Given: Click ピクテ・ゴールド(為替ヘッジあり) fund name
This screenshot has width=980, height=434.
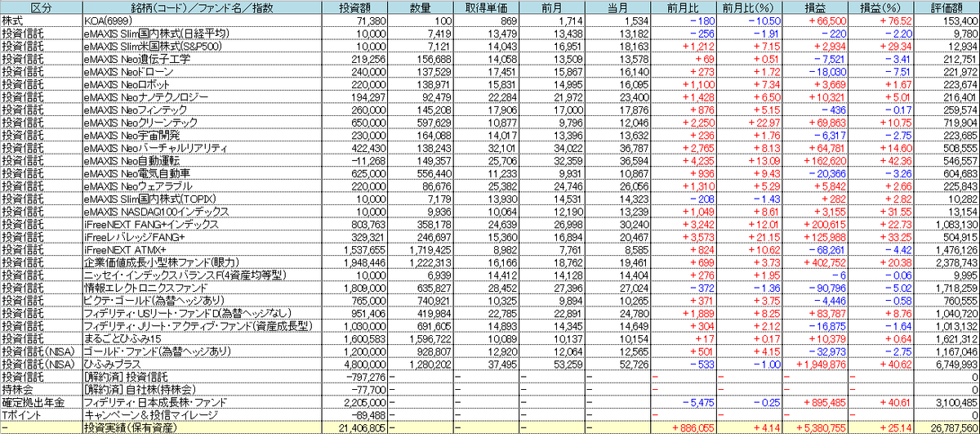Looking at the screenshot, I should coord(156,300).
